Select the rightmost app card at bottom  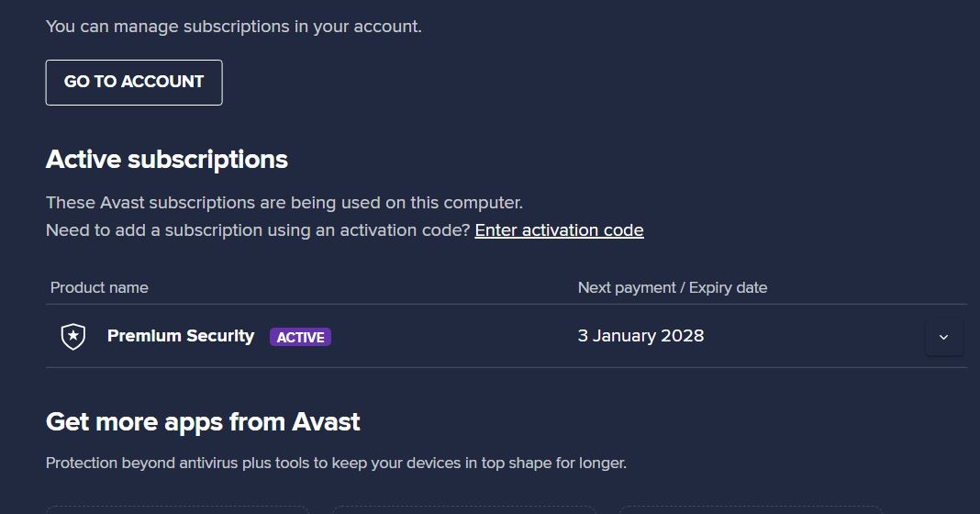[x=750, y=508]
